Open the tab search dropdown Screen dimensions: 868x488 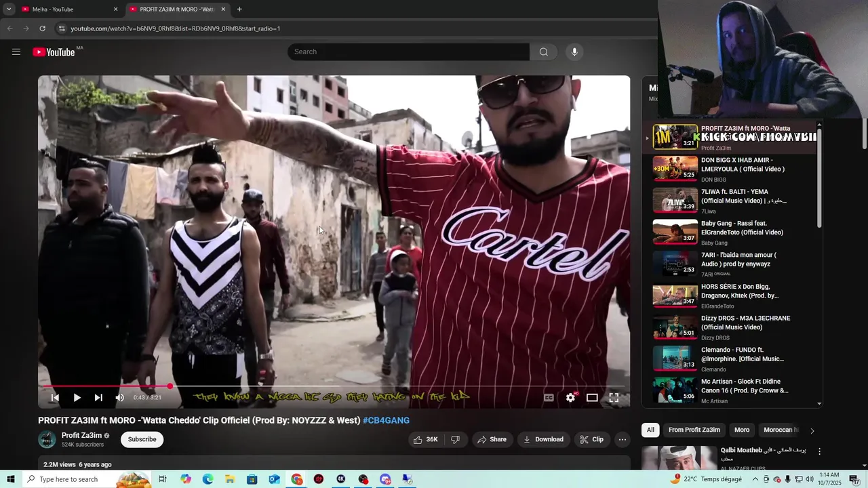(x=9, y=9)
